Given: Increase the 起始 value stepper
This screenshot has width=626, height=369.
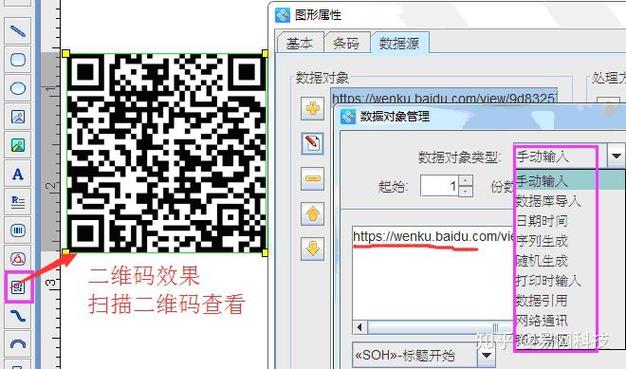Looking at the screenshot, I should [465, 181].
